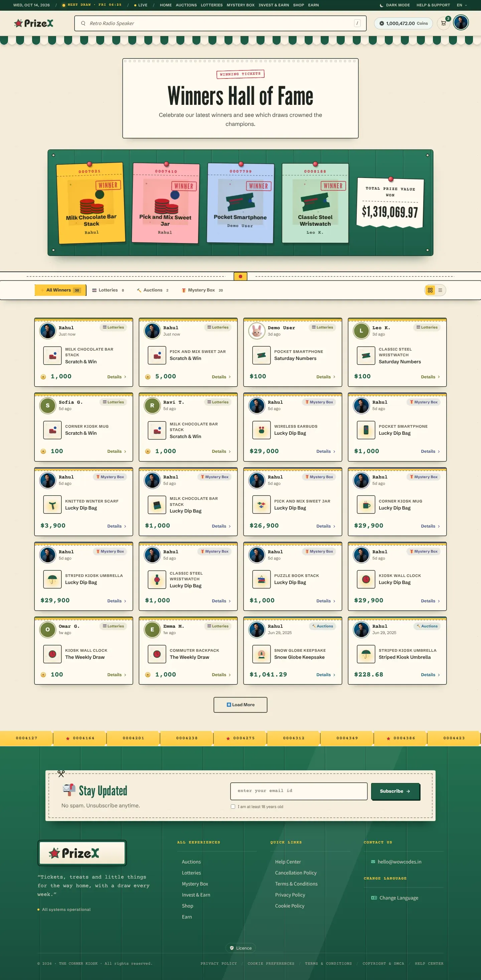
Task: Click Rahul's Kiosk Wall Clock prize icon
Action: [x=366, y=579]
